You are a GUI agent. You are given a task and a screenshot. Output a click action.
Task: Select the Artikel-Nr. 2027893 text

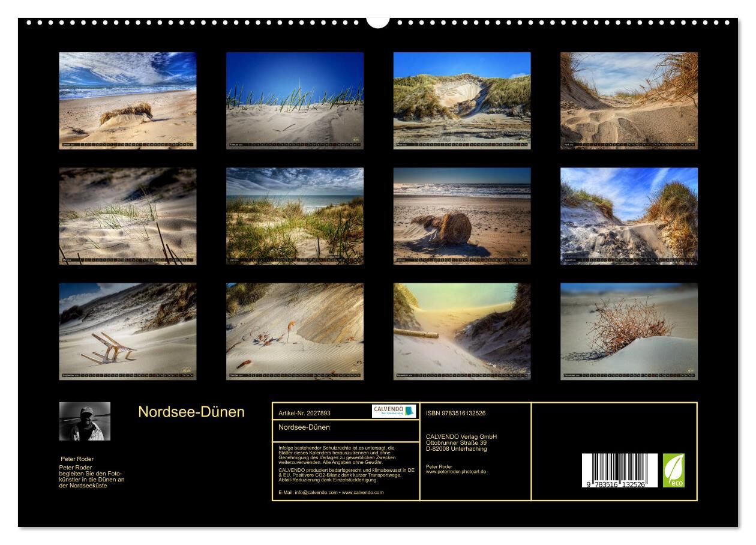[x=305, y=413]
